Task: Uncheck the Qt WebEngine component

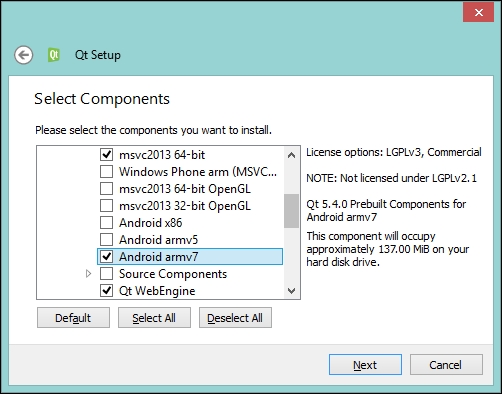Action: click(106, 291)
